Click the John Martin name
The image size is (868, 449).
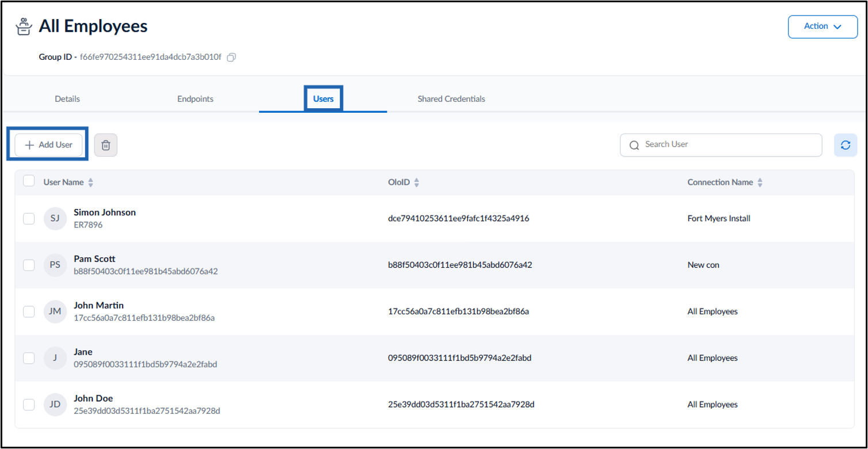(98, 306)
